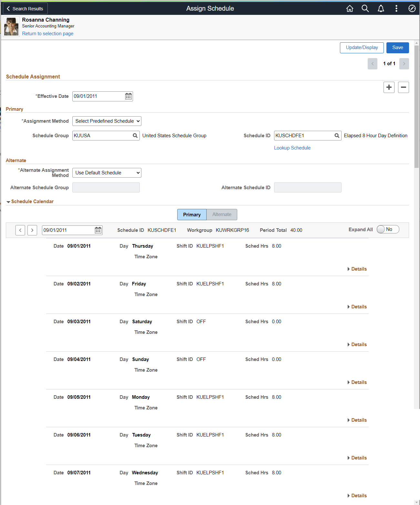Switch to the Alternate calendar tab
This screenshot has width=420, height=505.
[x=222, y=214]
